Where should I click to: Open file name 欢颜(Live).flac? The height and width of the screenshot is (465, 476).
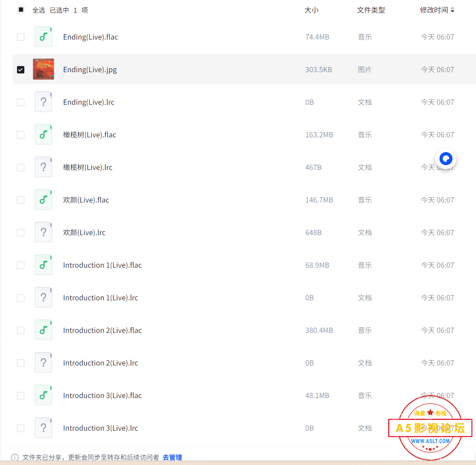[x=86, y=200]
